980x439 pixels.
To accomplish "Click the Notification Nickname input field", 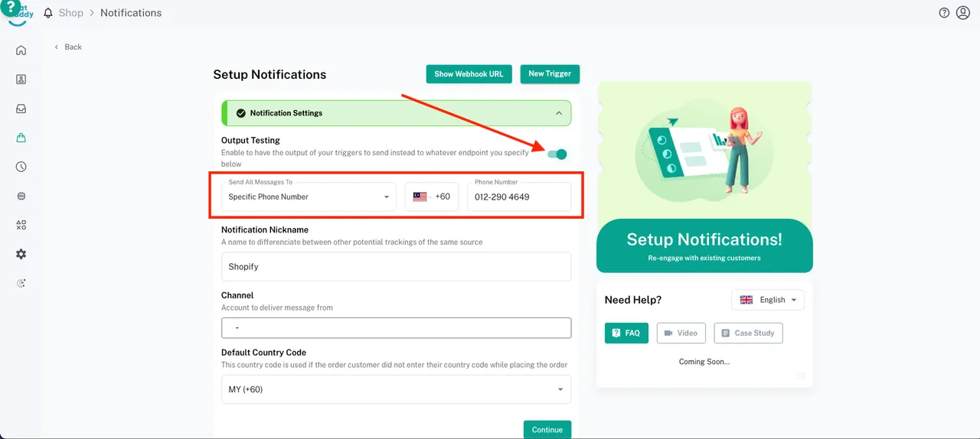I will click(396, 267).
